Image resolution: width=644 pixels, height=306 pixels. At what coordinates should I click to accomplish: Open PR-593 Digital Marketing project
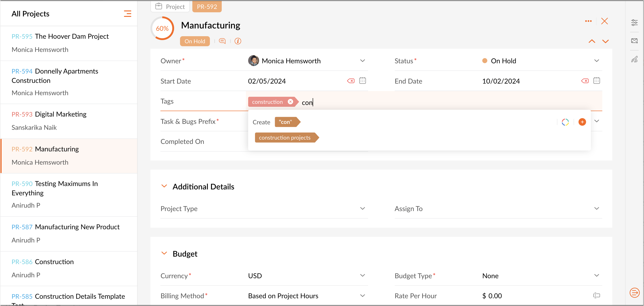pos(60,114)
